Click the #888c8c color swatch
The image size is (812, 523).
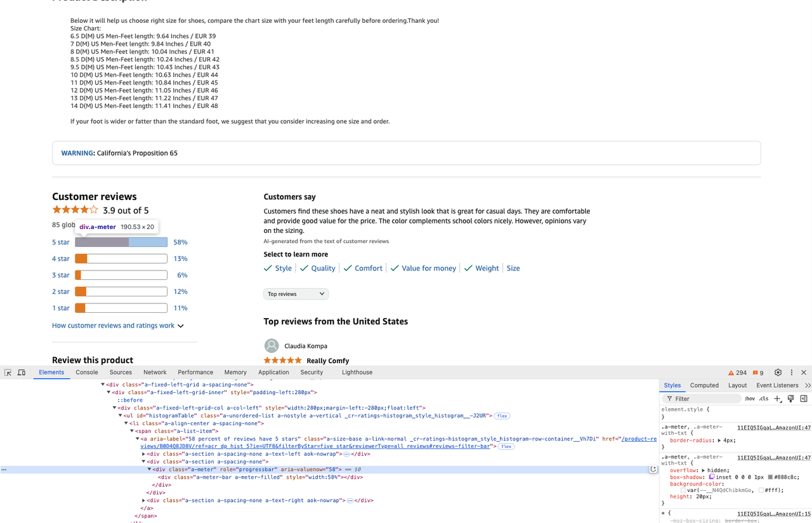click(770, 477)
